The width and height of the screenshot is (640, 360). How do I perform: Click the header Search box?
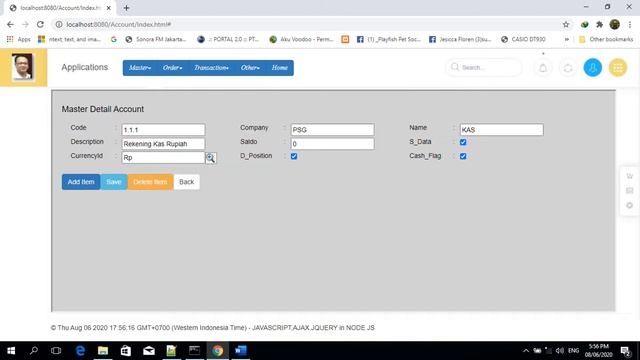coord(484,67)
